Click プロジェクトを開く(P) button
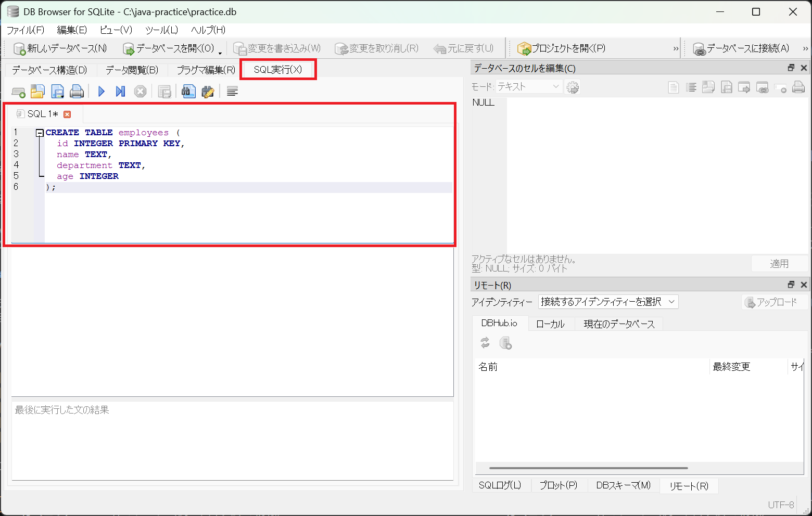Image resolution: width=812 pixels, height=516 pixels. coord(561,48)
